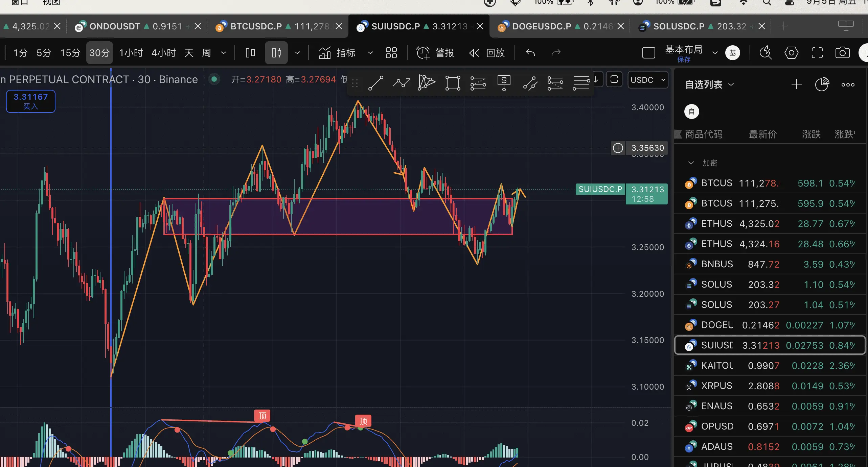
Task: Open the indicators panel
Action: (x=337, y=53)
